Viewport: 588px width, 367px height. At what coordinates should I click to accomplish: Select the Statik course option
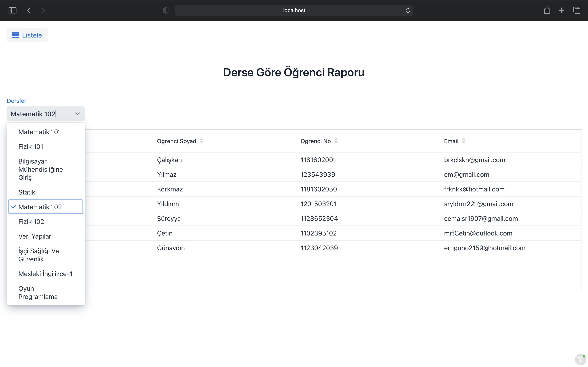click(27, 192)
